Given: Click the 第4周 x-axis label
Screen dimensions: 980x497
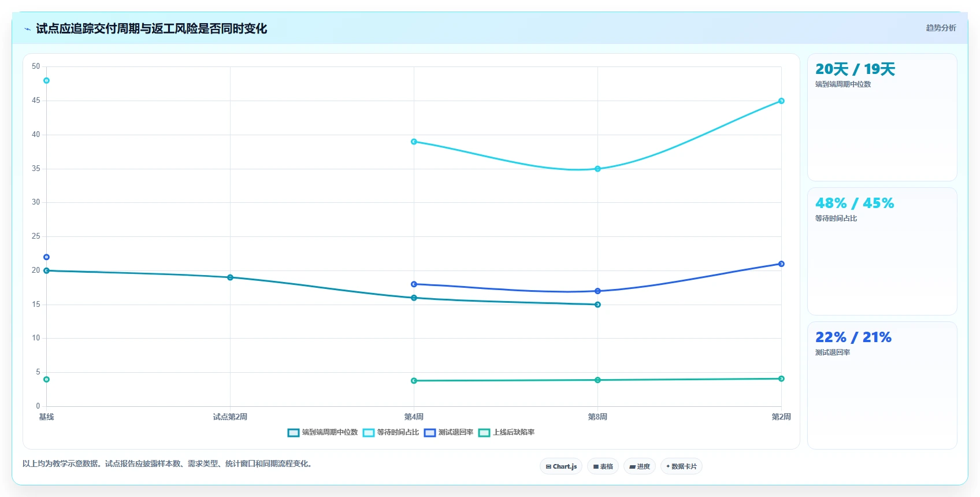Looking at the screenshot, I should click(x=414, y=417).
